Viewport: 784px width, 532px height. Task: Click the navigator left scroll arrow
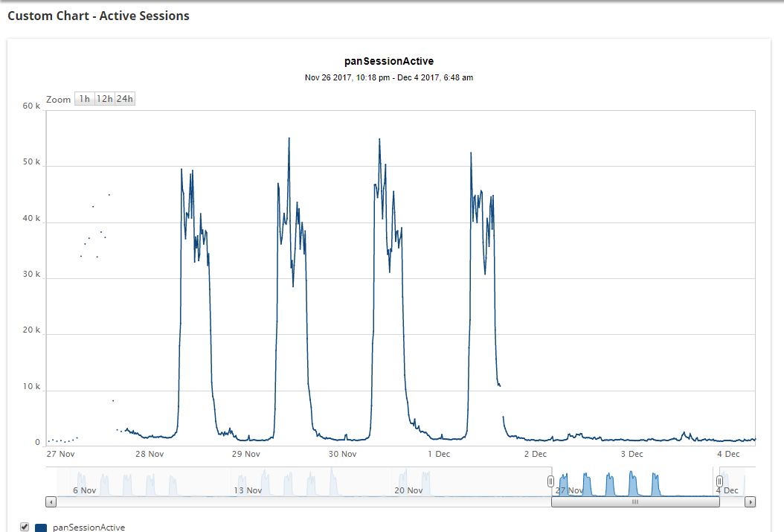(x=51, y=501)
